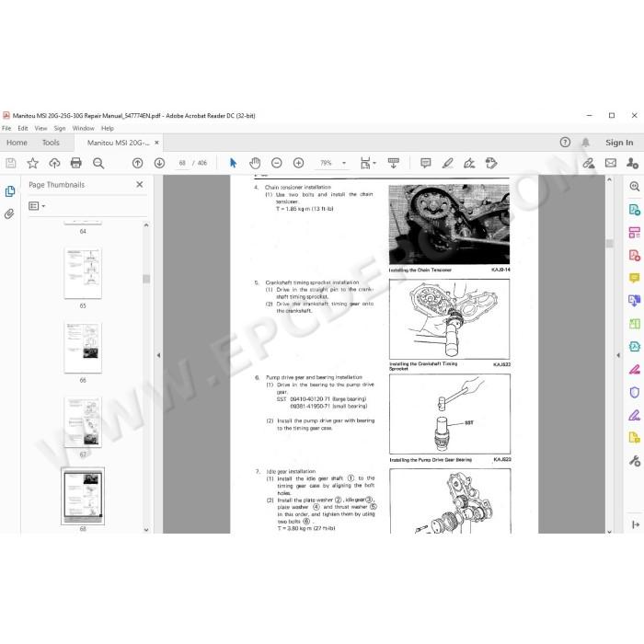This screenshot has height=644, width=644.
Task: Open the Create PDF tool in the right pane
Action: pos(634,255)
